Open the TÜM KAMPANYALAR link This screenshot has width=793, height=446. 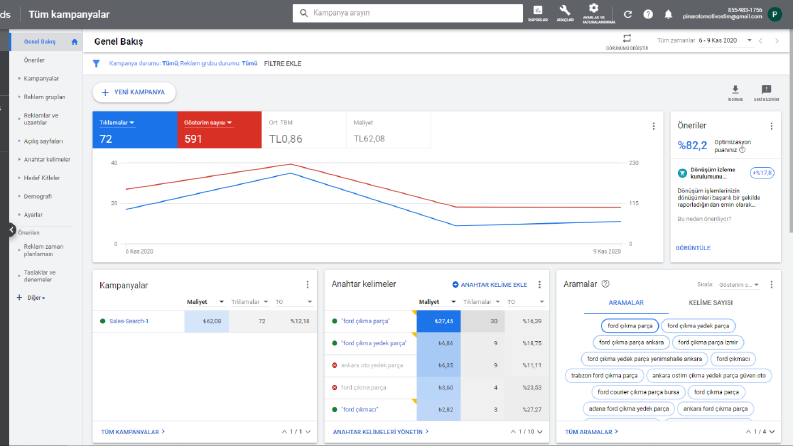pyautogui.click(x=133, y=432)
